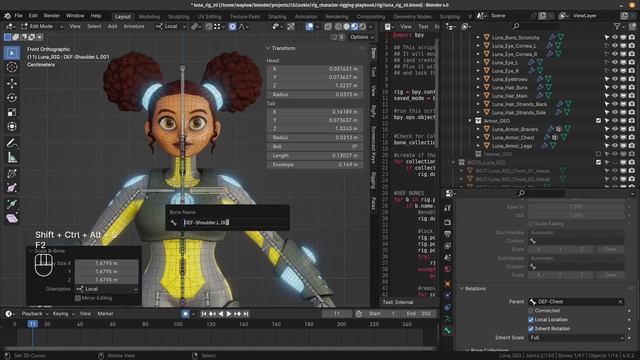Switch to solid viewport shading
Screen dimensions: 640x360
coord(346,27)
